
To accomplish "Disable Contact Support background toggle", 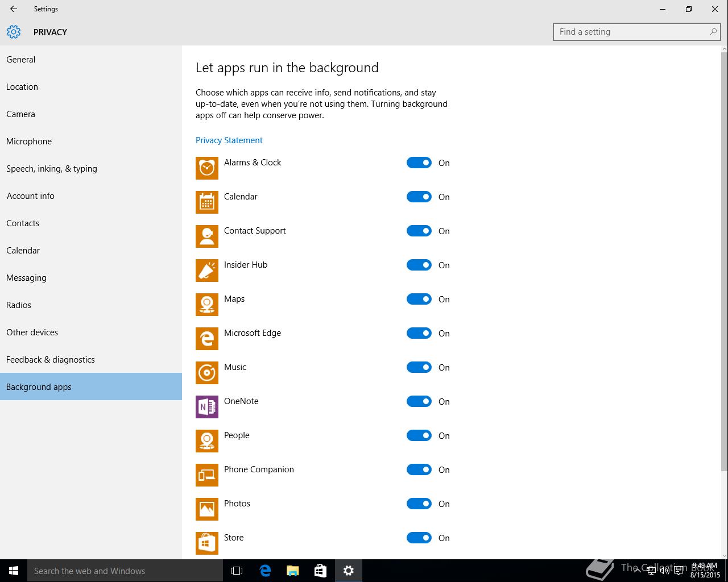I will click(x=419, y=231).
